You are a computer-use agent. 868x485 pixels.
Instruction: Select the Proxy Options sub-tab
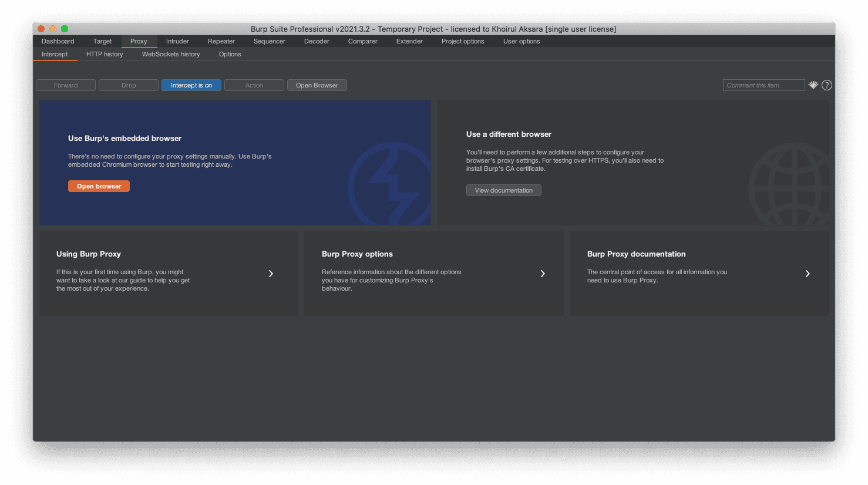coord(230,54)
